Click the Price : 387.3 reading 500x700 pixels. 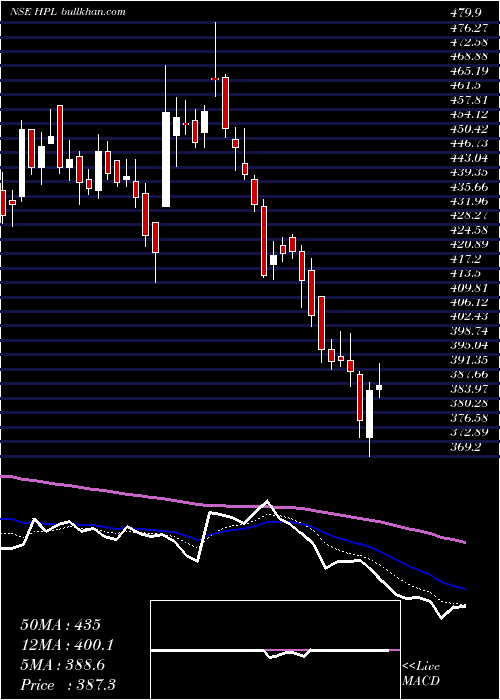coord(68,685)
